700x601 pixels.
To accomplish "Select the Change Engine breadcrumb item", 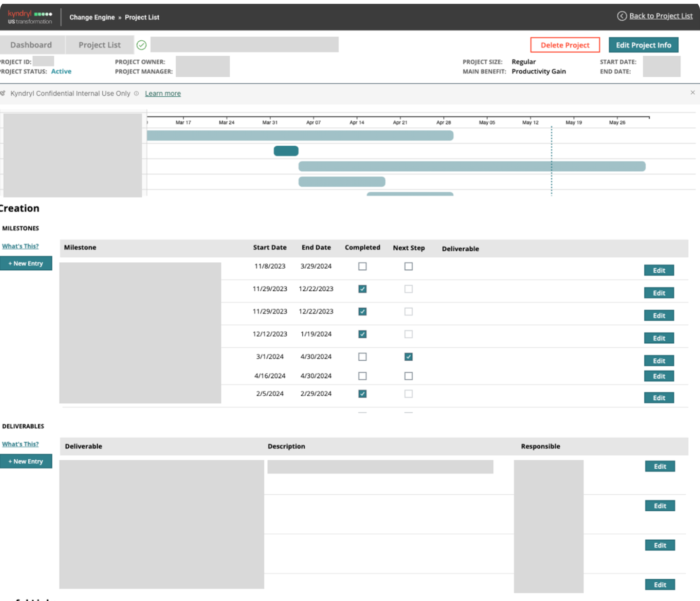I will point(92,17).
